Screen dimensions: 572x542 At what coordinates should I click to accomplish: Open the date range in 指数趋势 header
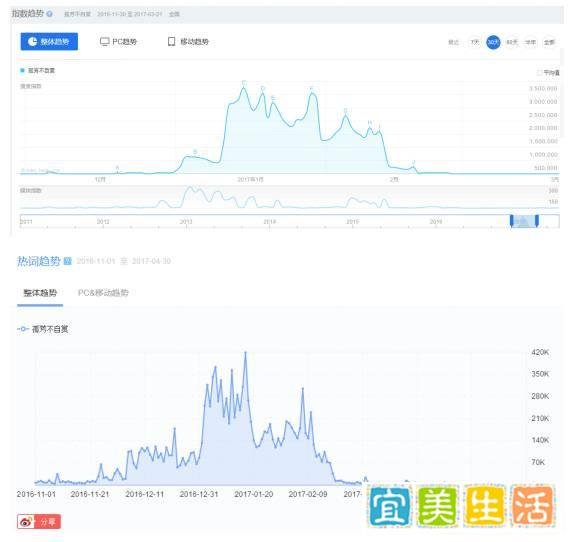pos(130,14)
